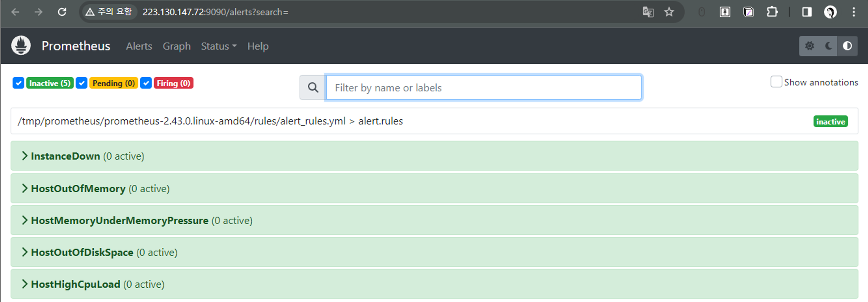The height and width of the screenshot is (302, 868).
Task: Click the green Inactive (5) badge
Action: click(x=50, y=83)
